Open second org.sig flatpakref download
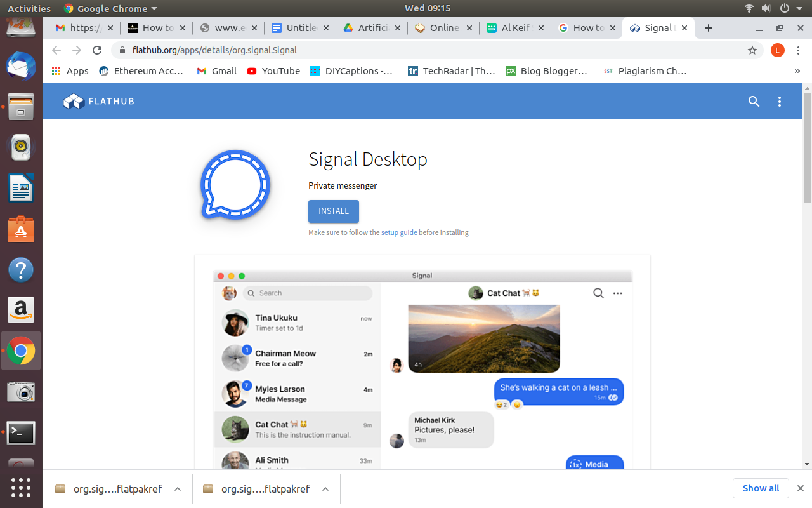The image size is (812, 508). point(257,489)
